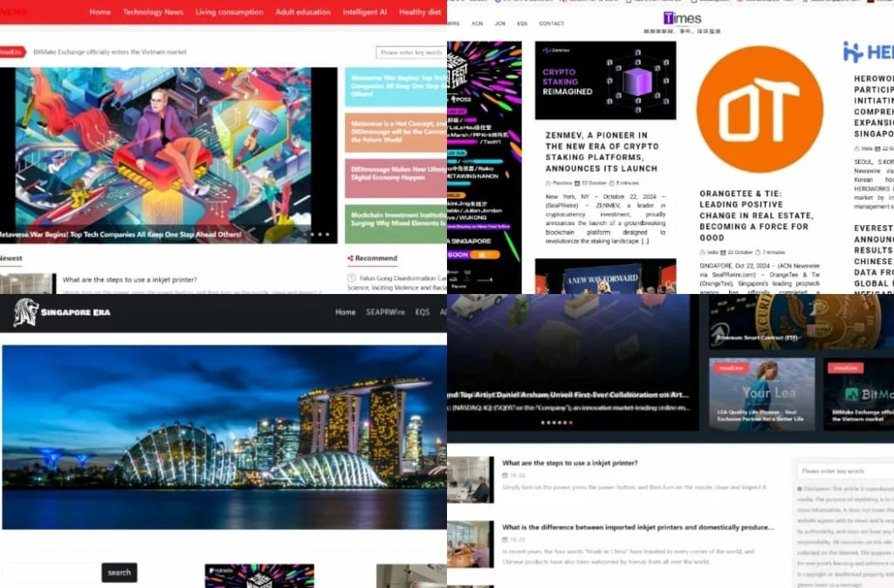Select the clock icon beside 5 minutes
This screenshot has height=588, width=894.
click(x=612, y=183)
